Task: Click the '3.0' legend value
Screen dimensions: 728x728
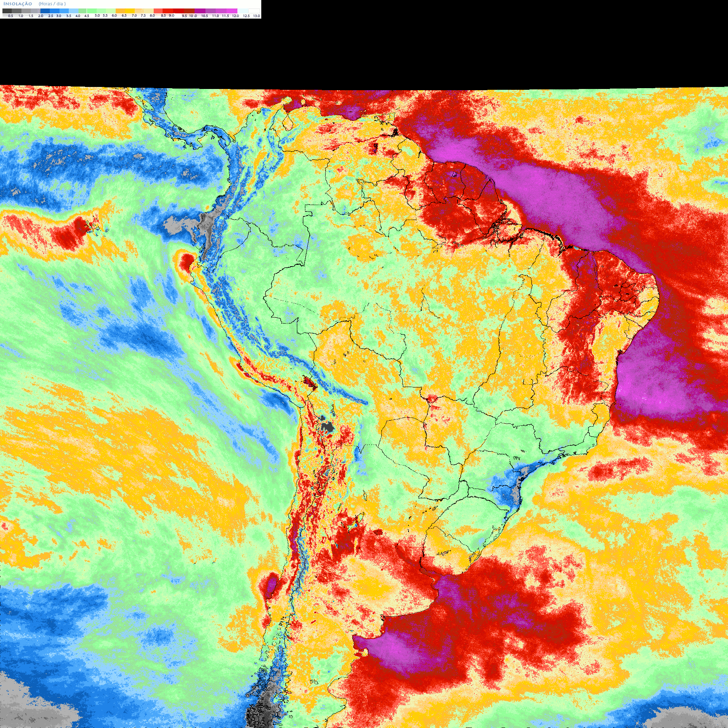Action: (x=59, y=16)
